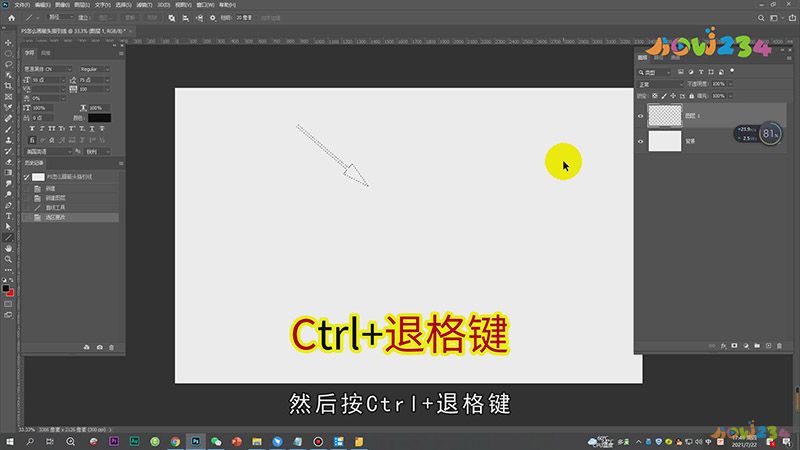Viewport: 800px width, 450px height.
Task: Open layer filter type dropdown
Action: click(655, 72)
